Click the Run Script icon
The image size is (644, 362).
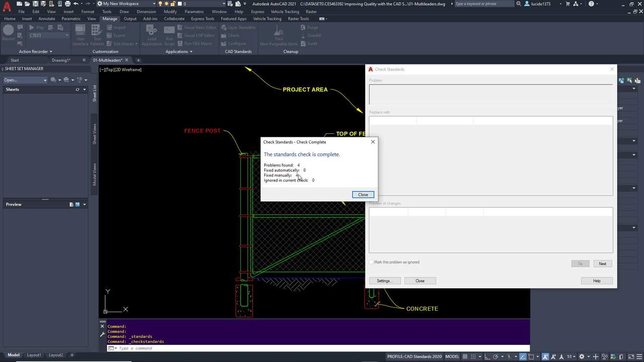tap(170, 35)
